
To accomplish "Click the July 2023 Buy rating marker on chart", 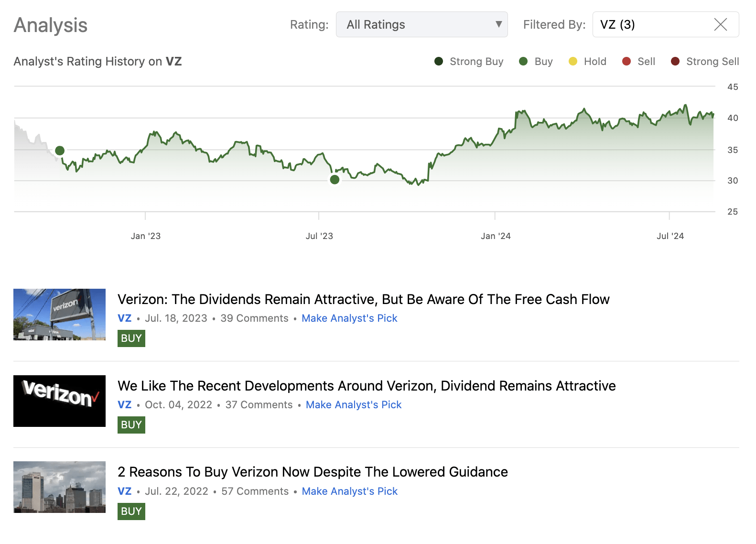I will pos(335,180).
